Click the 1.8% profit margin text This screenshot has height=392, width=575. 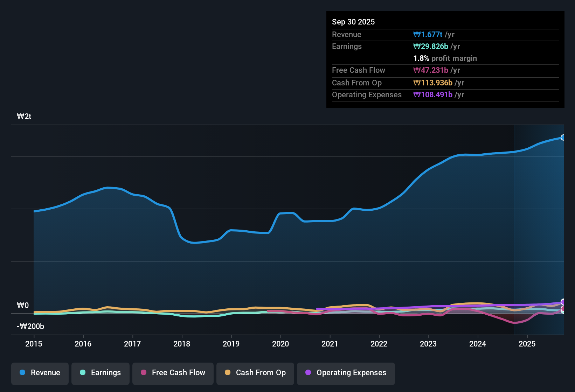[445, 58]
